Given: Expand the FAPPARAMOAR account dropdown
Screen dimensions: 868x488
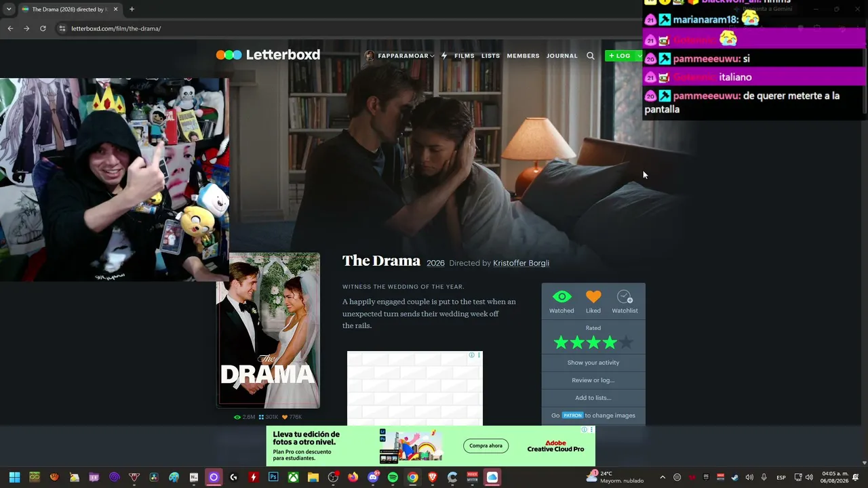Looking at the screenshot, I should [x=432, y=56].
